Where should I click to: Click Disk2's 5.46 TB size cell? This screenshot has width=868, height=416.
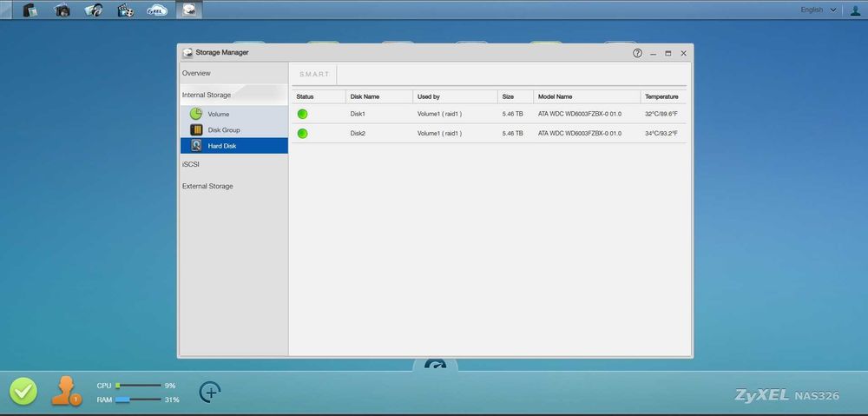[513, 134]
